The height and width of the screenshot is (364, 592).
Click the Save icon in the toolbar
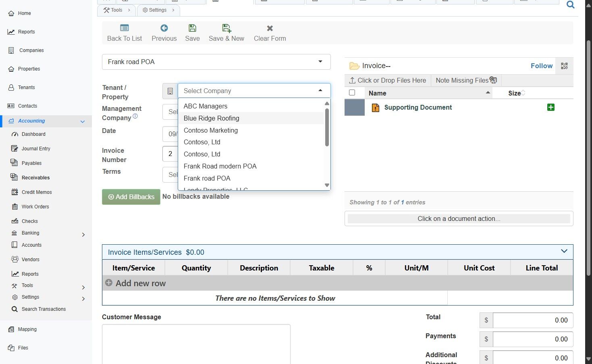click(x=192, y=28)
